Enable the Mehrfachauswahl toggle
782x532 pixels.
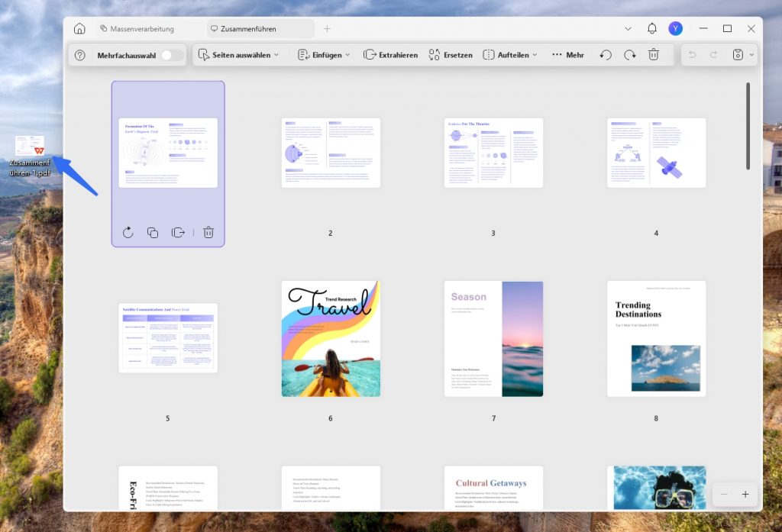pyautogui.click(x=172, y=56)
